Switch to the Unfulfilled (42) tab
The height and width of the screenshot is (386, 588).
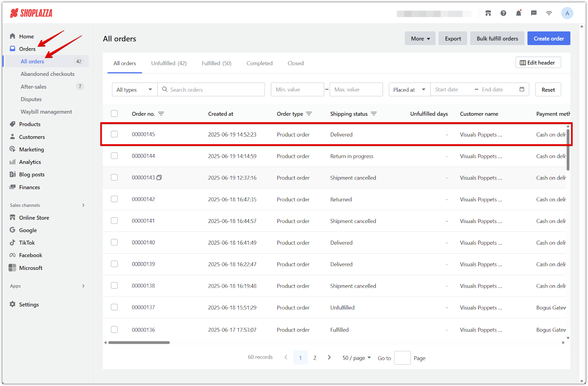tap(169, 63)
